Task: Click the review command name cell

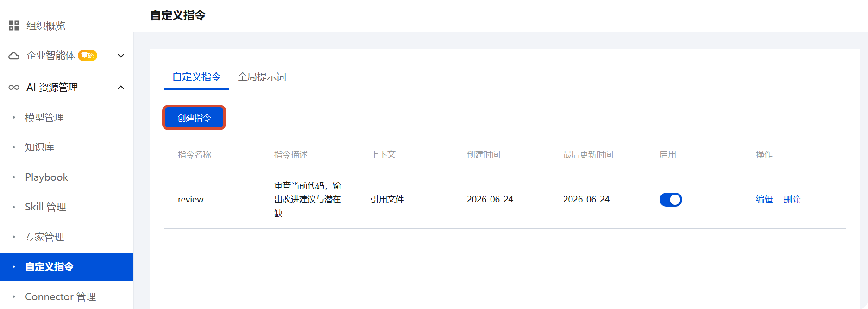Action: (191, 199)
